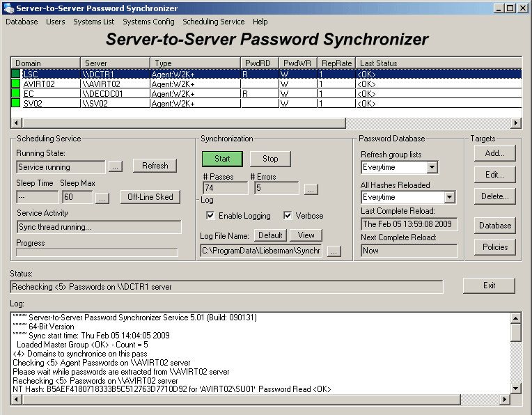This screenshot has height=415, width=532.
Task: Toggle Enable Logging checkbox
Action: click(210, 215)
